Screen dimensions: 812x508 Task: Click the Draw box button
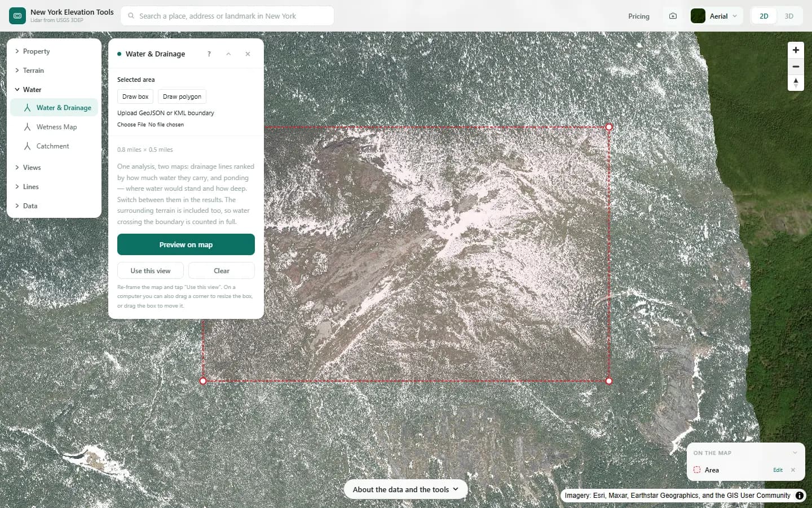pos(135,97)
